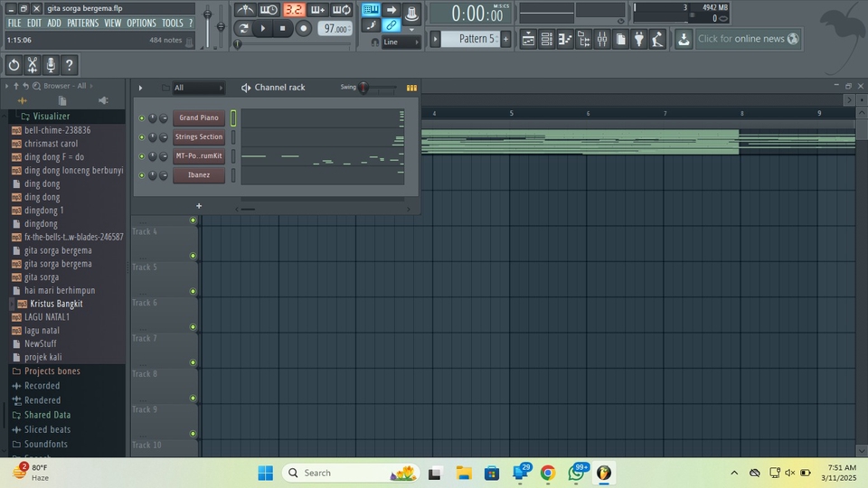Viewport: 868px width, 488px height.
Task: Mute the Grand Piano channel green light
Action: click(142, 118)
